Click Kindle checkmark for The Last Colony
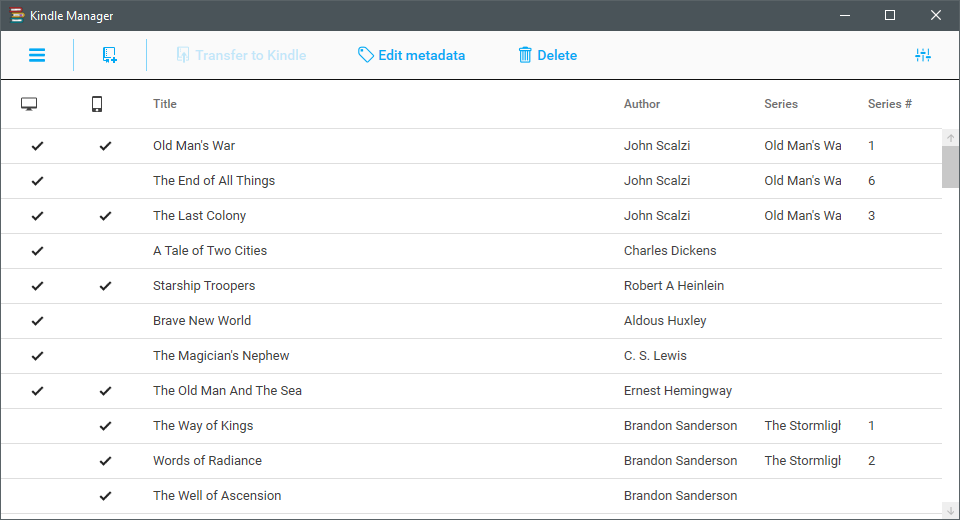This screenshot has width=960, height=520. 105,216
